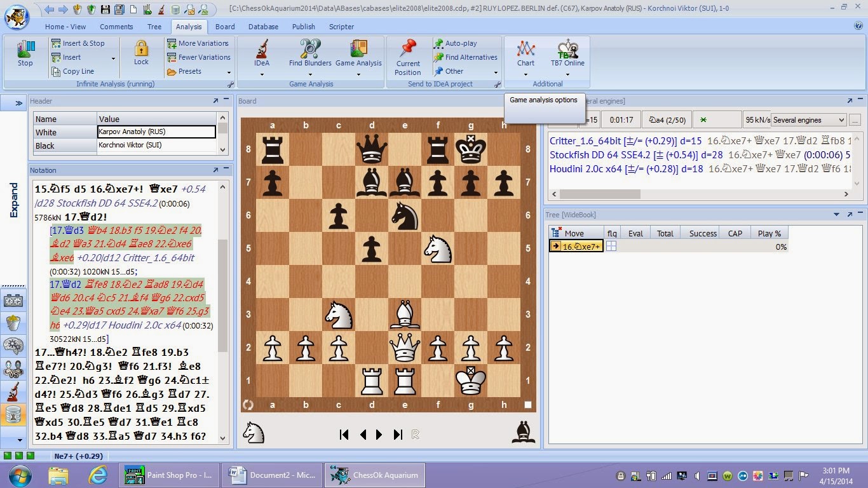Send Current Position to IDeA project
The image size is (868, 488).
point(408,57)
